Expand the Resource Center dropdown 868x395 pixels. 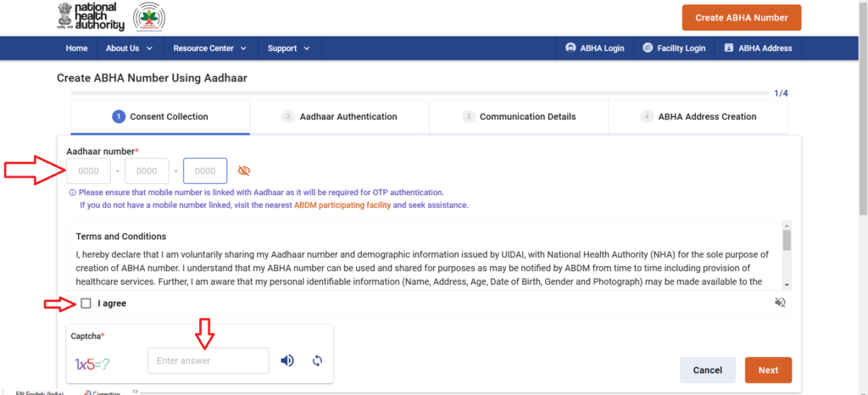tap(210, 48)
